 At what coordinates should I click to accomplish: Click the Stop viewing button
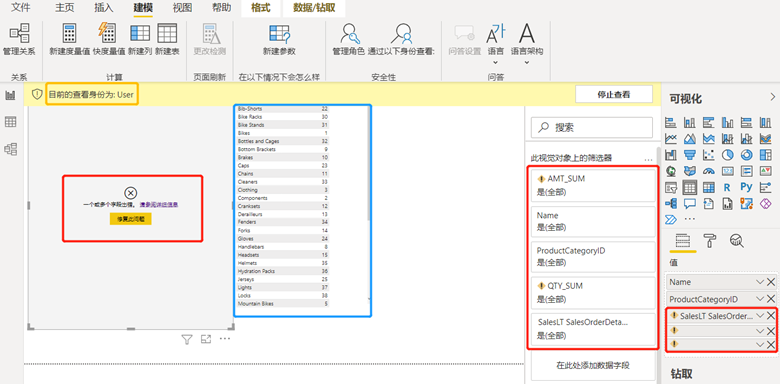click(614, 94)
